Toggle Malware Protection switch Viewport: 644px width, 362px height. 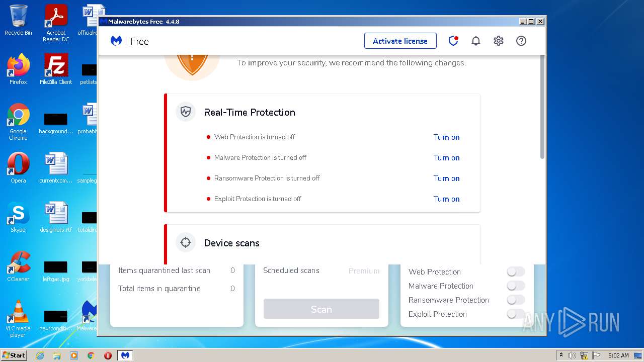(x=516, y=286)
